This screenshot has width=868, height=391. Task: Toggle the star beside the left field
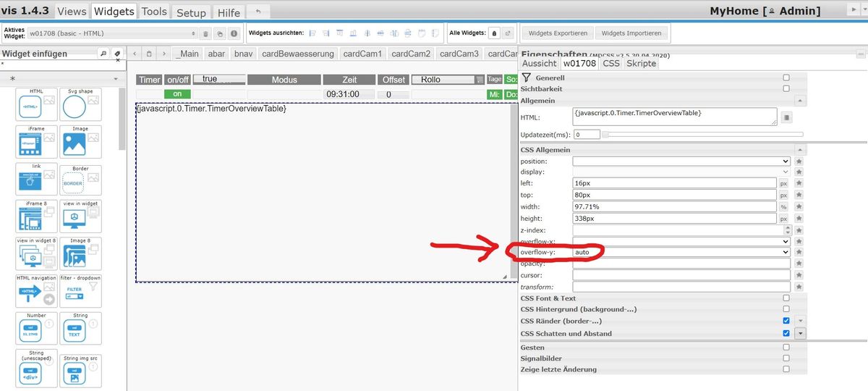(799, 183)
